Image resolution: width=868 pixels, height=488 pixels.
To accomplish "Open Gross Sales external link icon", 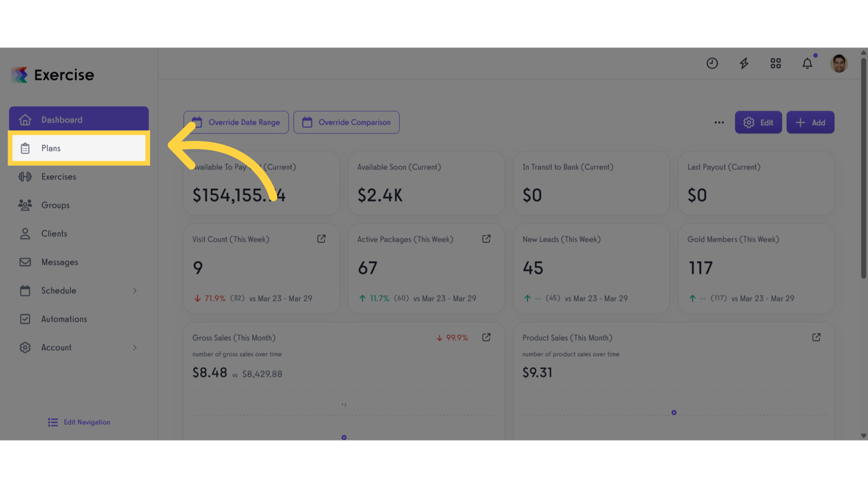I will [486, 337].
